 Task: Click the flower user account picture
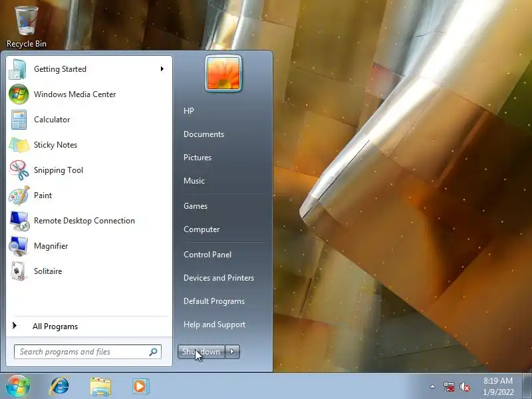point(223,73)
